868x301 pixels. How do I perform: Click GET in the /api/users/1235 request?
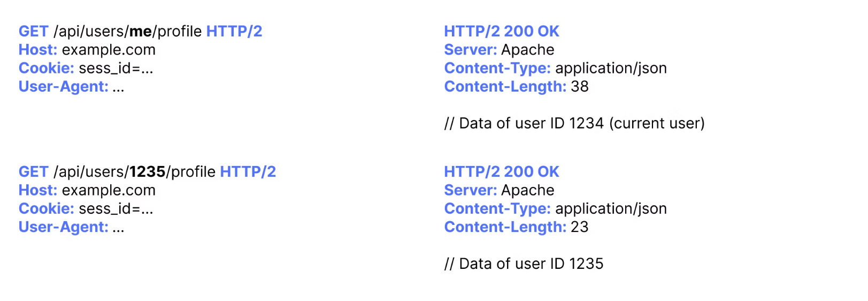[33, 172]
